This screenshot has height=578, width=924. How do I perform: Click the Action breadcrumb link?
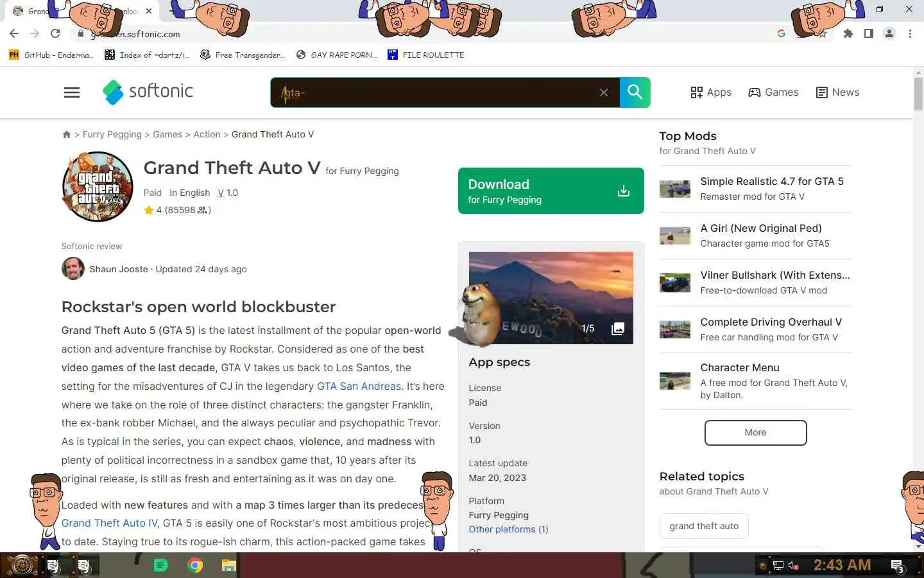coord(207,134)
